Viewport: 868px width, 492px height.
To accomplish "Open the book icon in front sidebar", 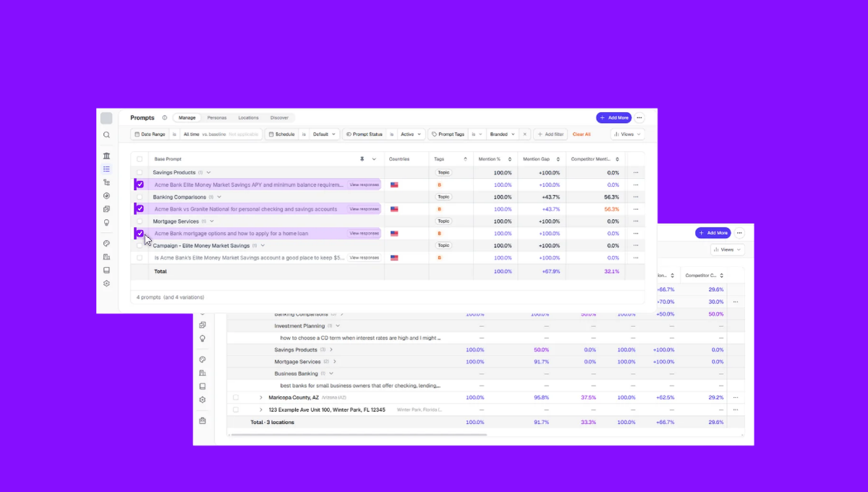I will pos(106,270).
